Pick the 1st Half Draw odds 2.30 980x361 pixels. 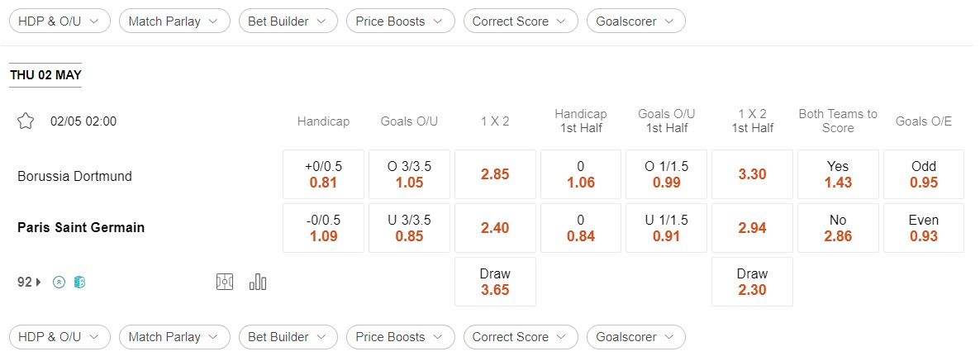pos(752,282)
